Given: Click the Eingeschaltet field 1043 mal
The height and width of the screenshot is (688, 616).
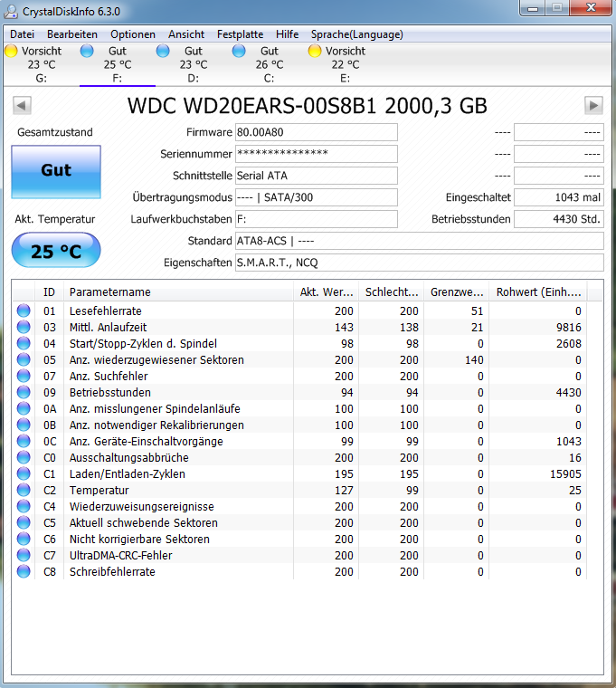Looking at the screenshot, I should [559, 197].
